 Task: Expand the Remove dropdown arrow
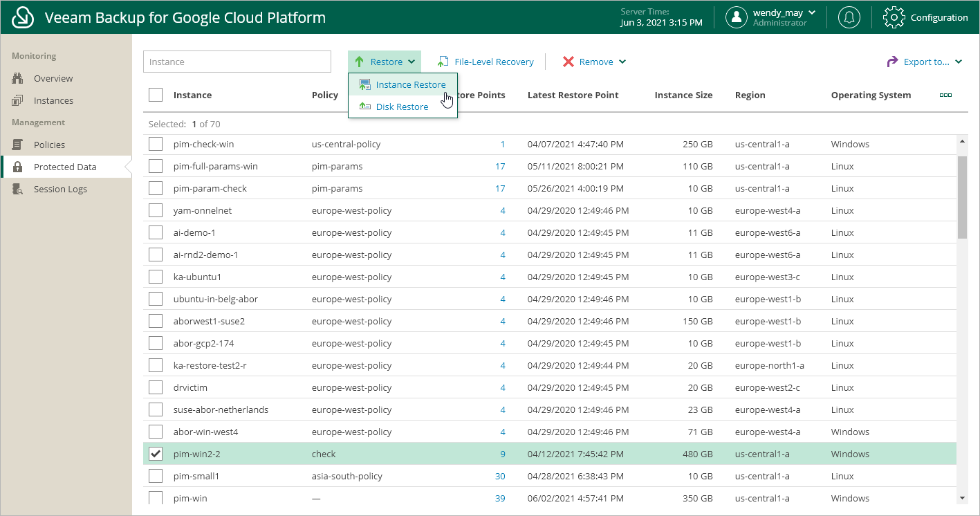click(622, 62)
